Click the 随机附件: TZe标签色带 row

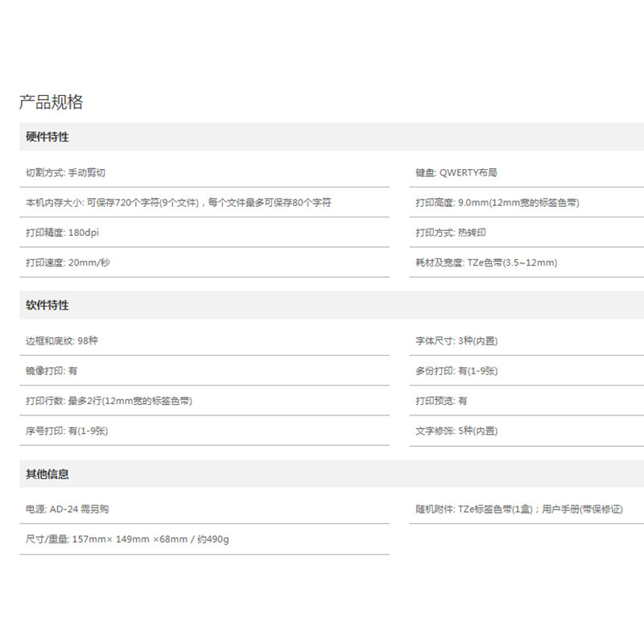pyautogui.click(x=526, y=510)
